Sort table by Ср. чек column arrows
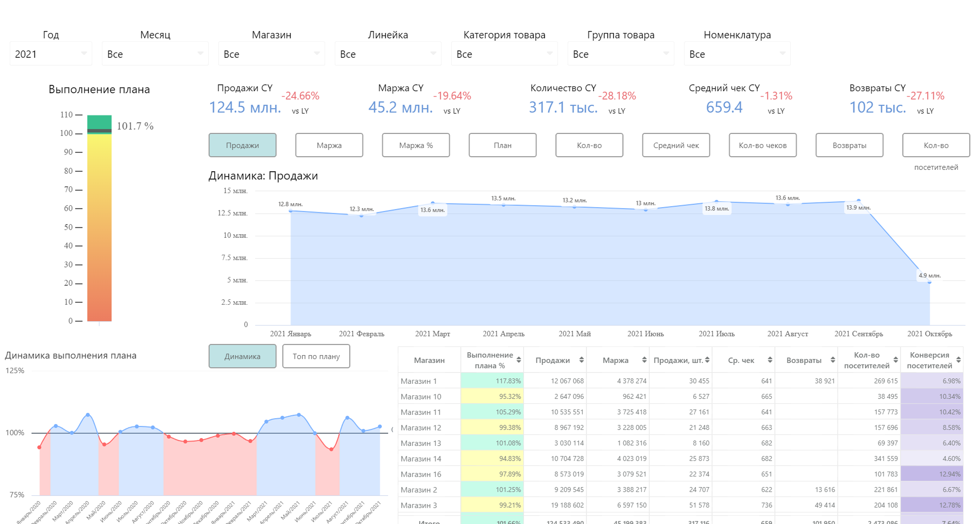Viewport: 980px width, 524px height. click(x=770, y=360)
